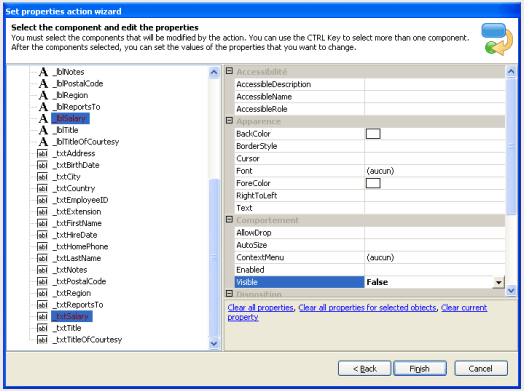Click the textbox icon beside _txtRegion

(x=42, y=293)
